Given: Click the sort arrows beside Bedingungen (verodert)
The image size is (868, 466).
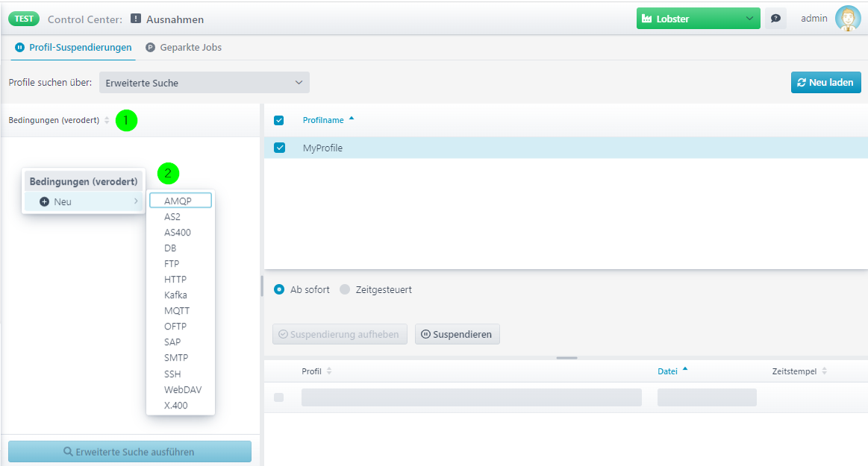Looking at the screenshot, I should (107, 121).
